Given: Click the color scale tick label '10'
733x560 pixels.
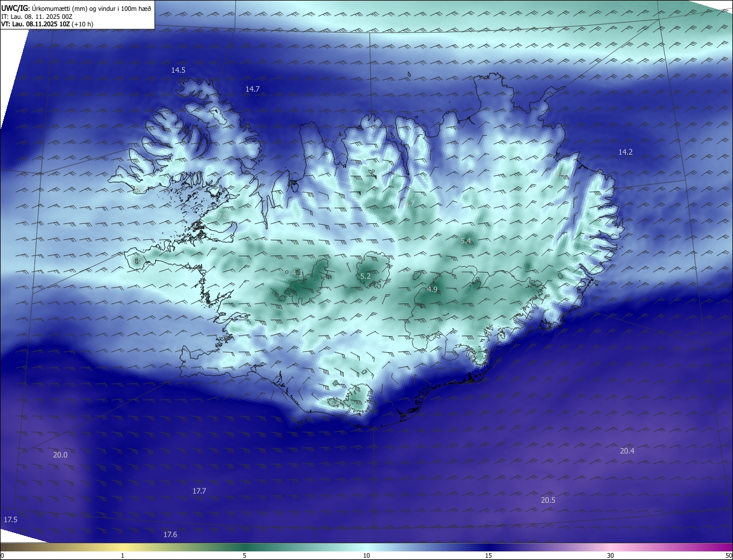Looking at the screenshot, I should (366, 555).
